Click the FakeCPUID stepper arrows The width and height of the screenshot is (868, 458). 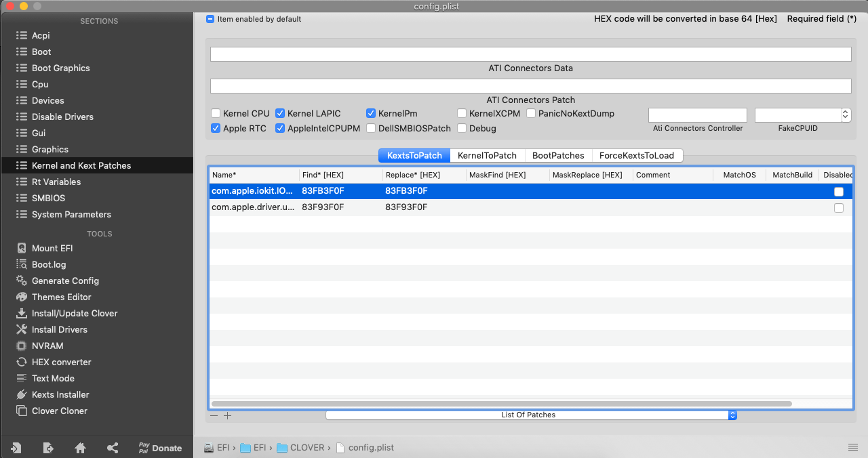[846, 115]
